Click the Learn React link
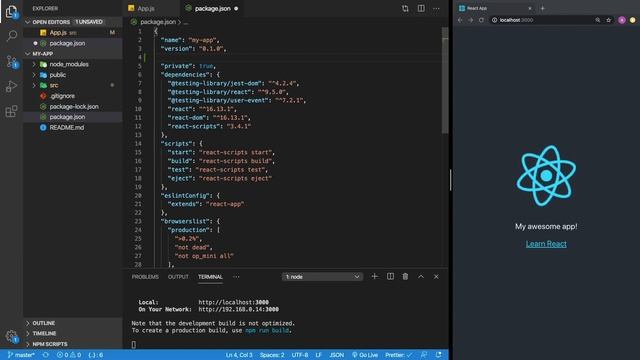The height and width of the screenshot is (360, 640). click(546, 244)
